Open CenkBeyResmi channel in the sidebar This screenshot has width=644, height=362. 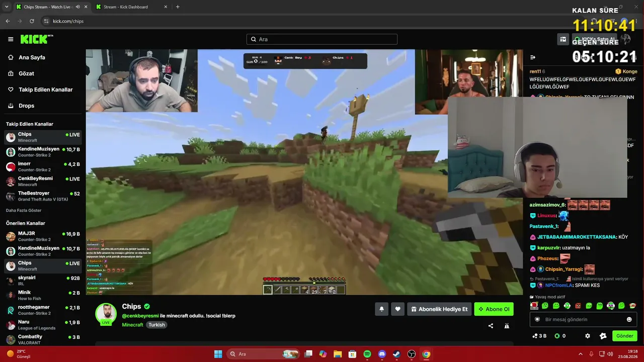pos(43,182)
